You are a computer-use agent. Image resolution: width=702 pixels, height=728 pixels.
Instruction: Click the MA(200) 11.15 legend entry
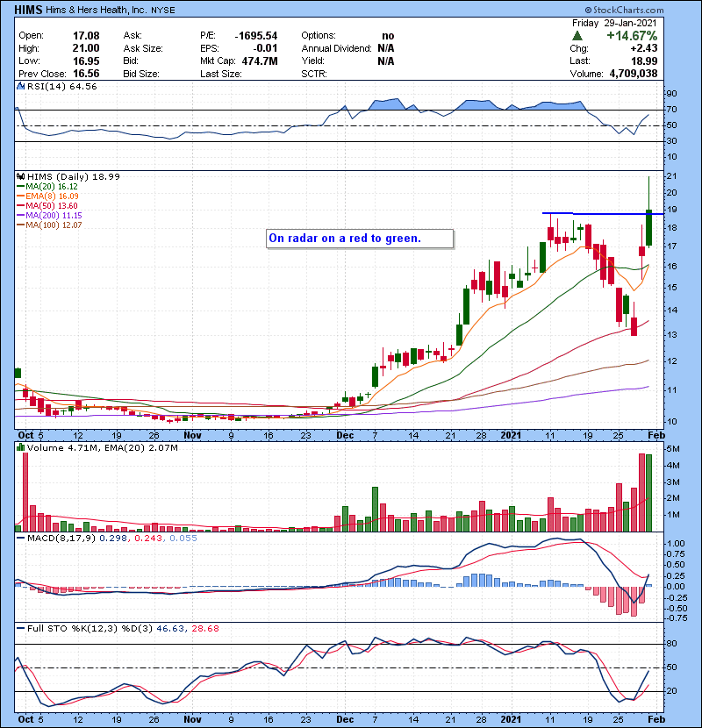click(x=49, y=216)
